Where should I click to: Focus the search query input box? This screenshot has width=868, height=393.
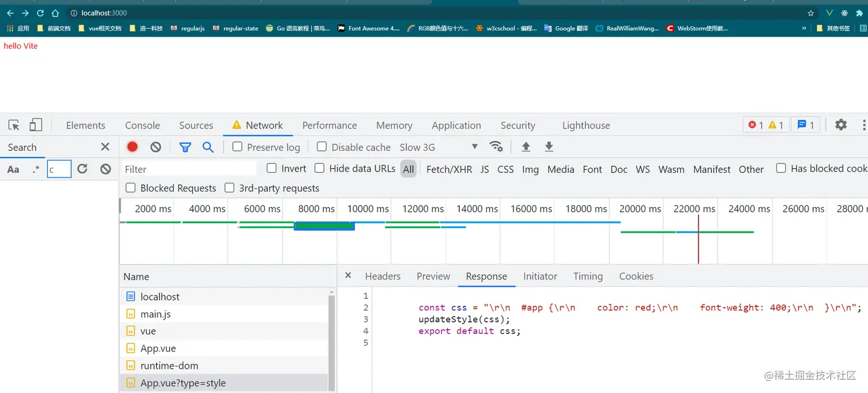pos(59,169)
